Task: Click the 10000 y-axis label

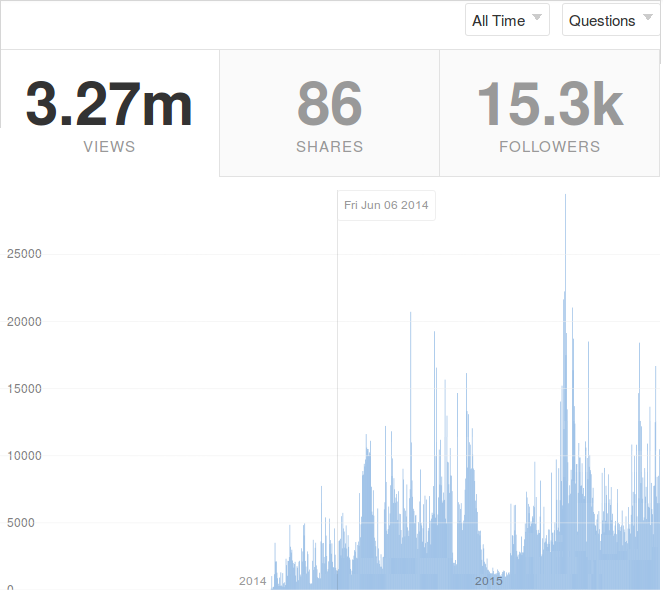Action: [24, 455]
